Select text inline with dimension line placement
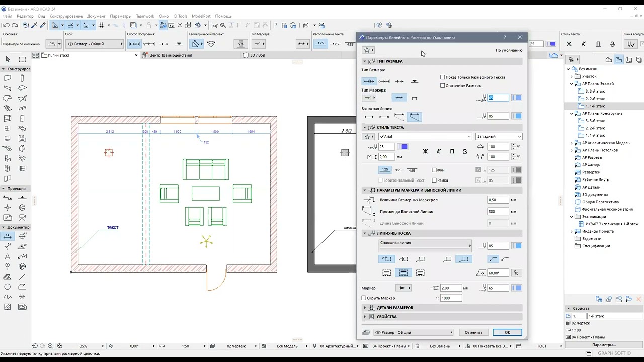 398,170
